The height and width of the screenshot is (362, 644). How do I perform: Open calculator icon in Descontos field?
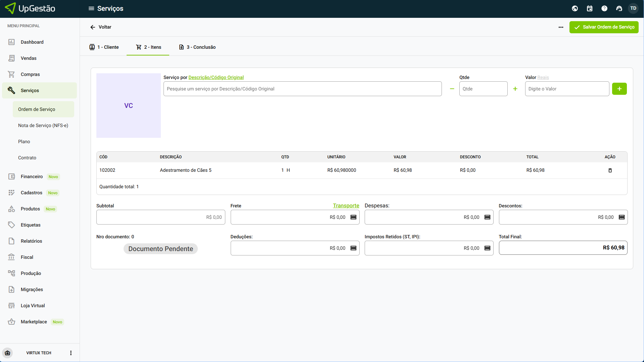(x=622, y=217)
